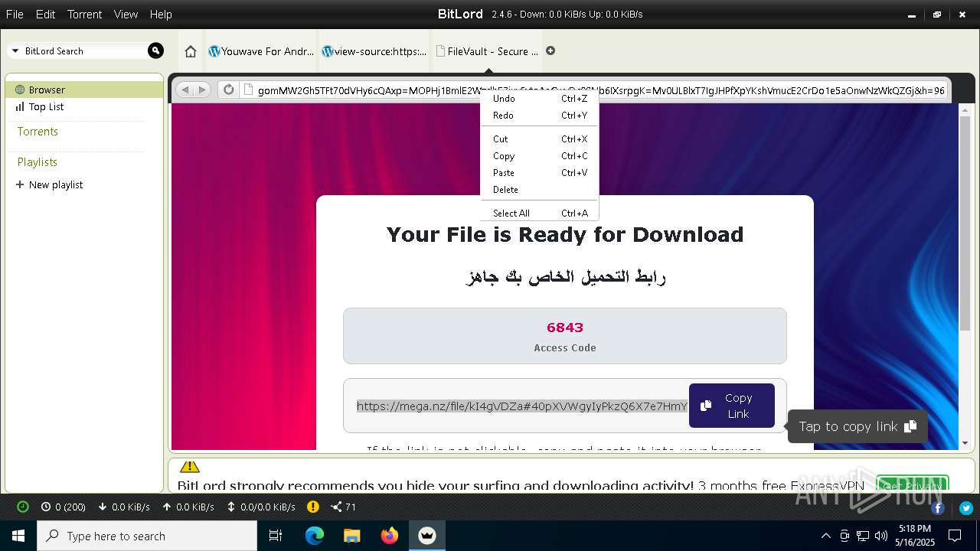Open the View menu
Viewport: 980px width, 551px height.
[x=126, y=15]
